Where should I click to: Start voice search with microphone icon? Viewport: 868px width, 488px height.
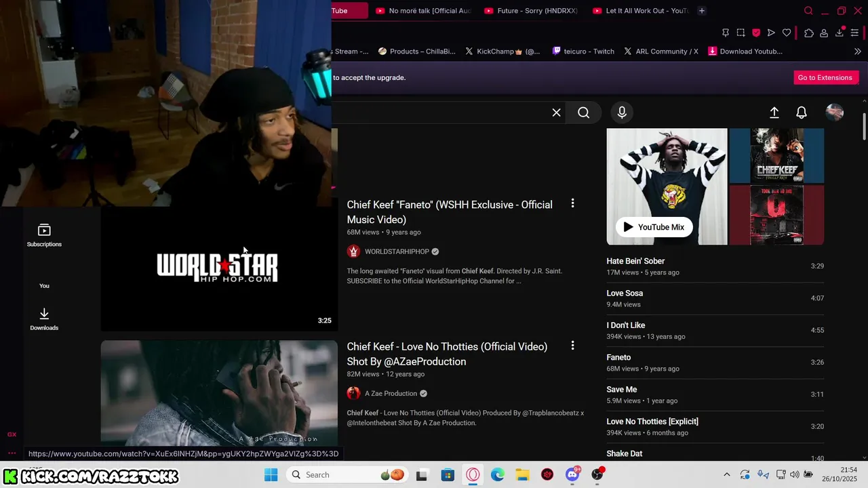622,113
